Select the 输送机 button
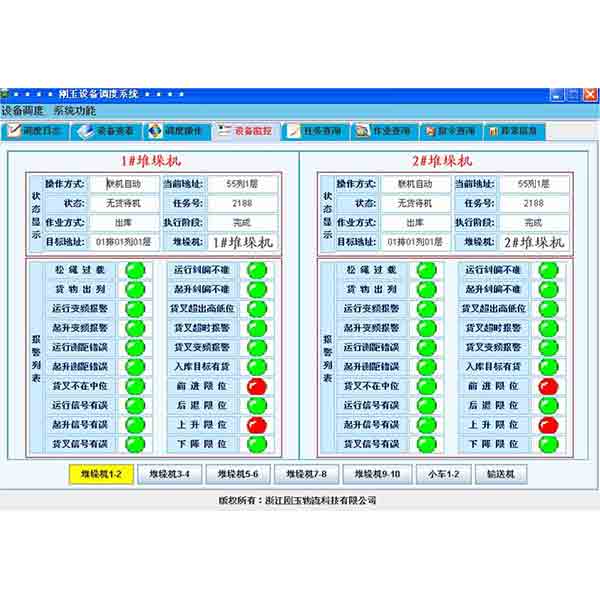This screenshot has height=600, width=600. tap(500, 474)
